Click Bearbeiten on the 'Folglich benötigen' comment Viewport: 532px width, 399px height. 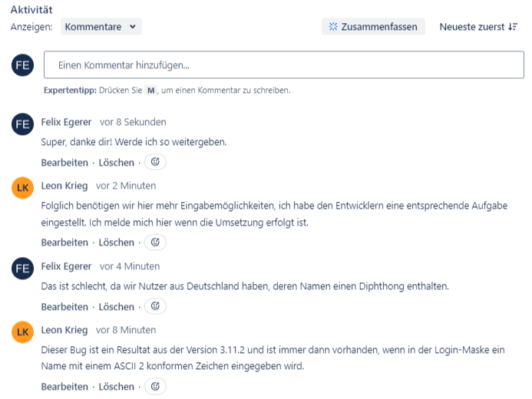click(64, 242)
